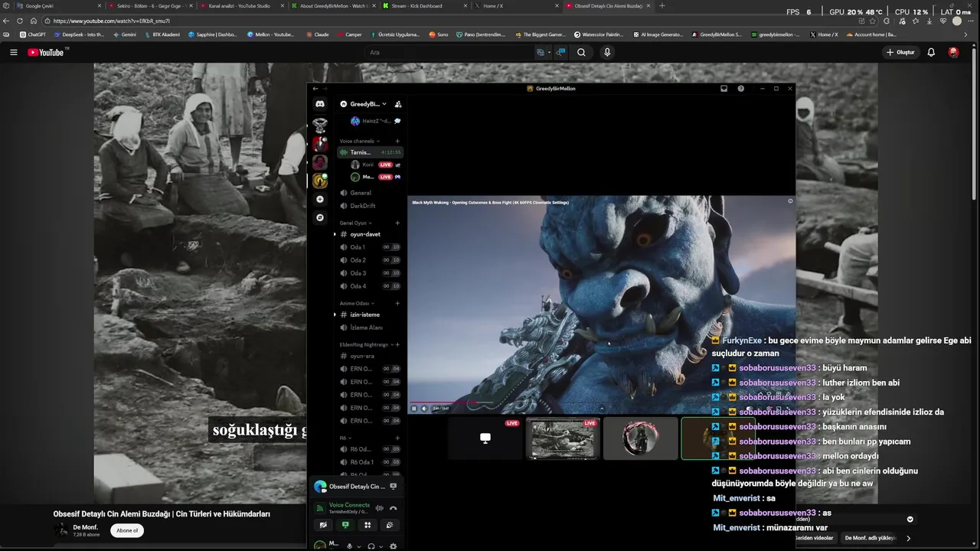Select the Tarnis... active voice channel
This screenshot has width=980, height=551.
371,152
